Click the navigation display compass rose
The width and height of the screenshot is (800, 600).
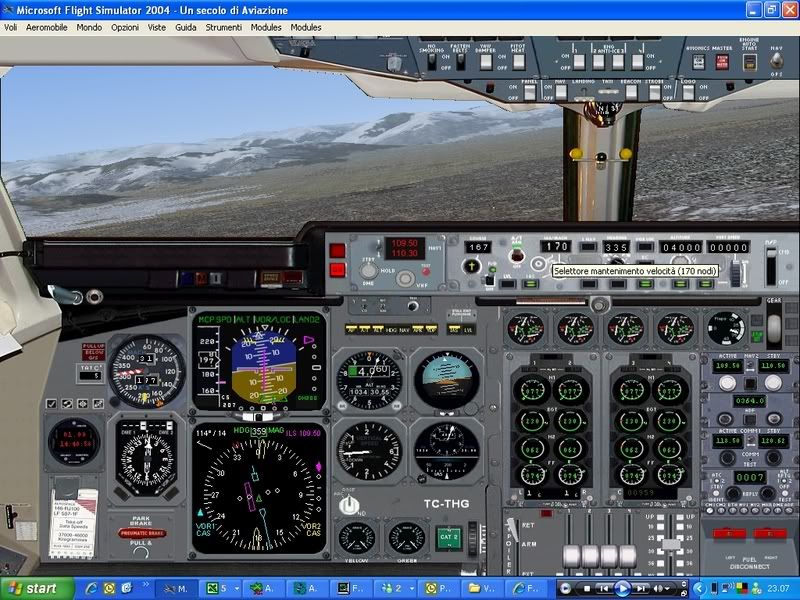[x=259, y=495]
